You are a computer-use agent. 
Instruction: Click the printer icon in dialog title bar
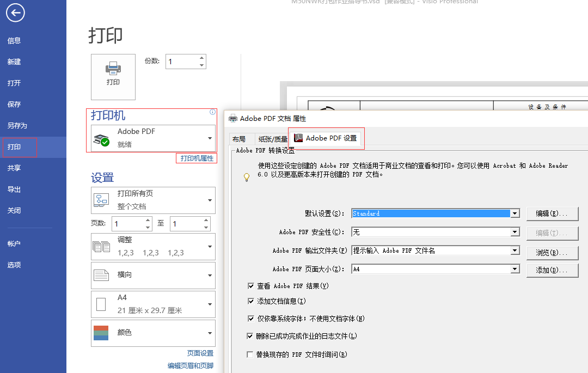click(233, 119)
